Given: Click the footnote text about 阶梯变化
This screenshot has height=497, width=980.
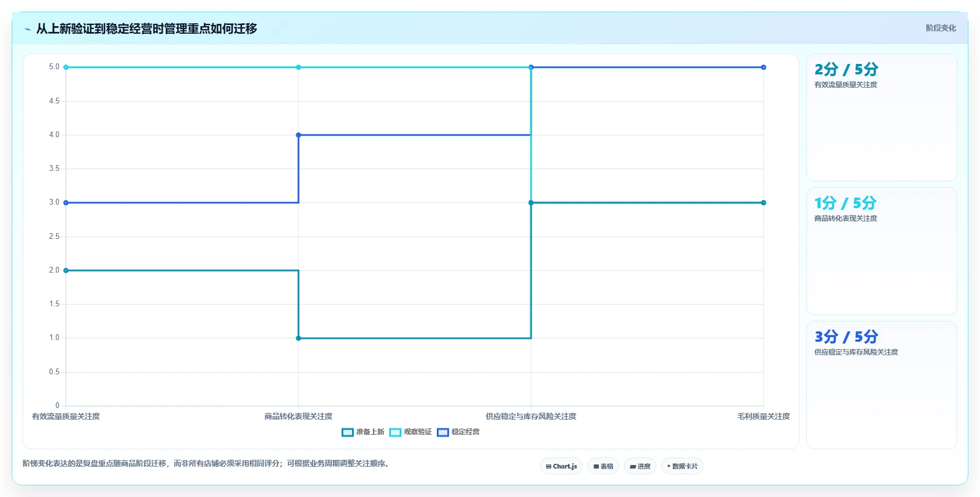Looking at the screenshot, I should pos(206,464).
